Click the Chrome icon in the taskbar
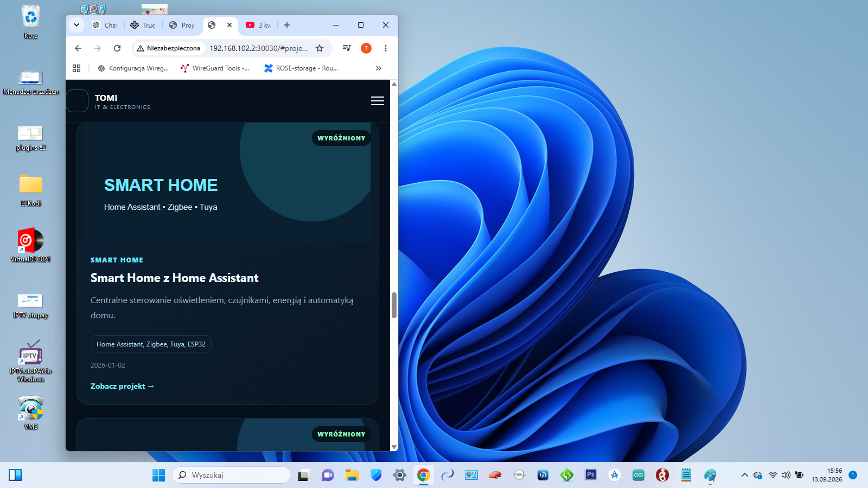 (424, 475)
